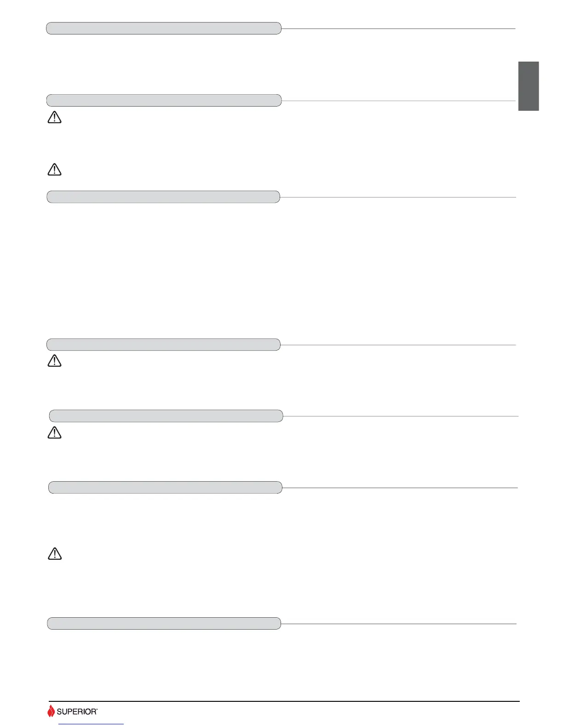Click the warning triangle just above the third header bar
563x728 pixels.
[x=54, y=170]
